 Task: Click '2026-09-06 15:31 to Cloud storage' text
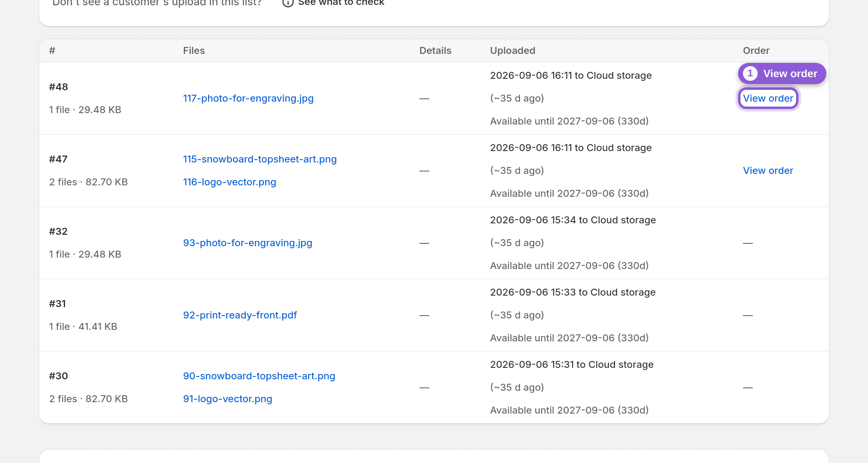pyautogui.click(x=572, y=365)
